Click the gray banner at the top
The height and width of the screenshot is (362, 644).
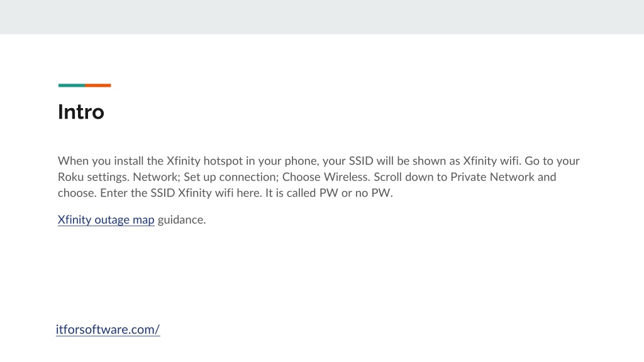(322, 17)
